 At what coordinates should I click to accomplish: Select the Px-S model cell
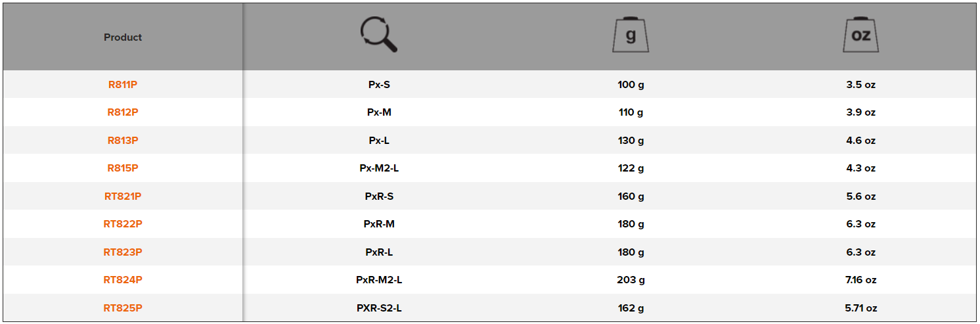[x=379, y=85]
